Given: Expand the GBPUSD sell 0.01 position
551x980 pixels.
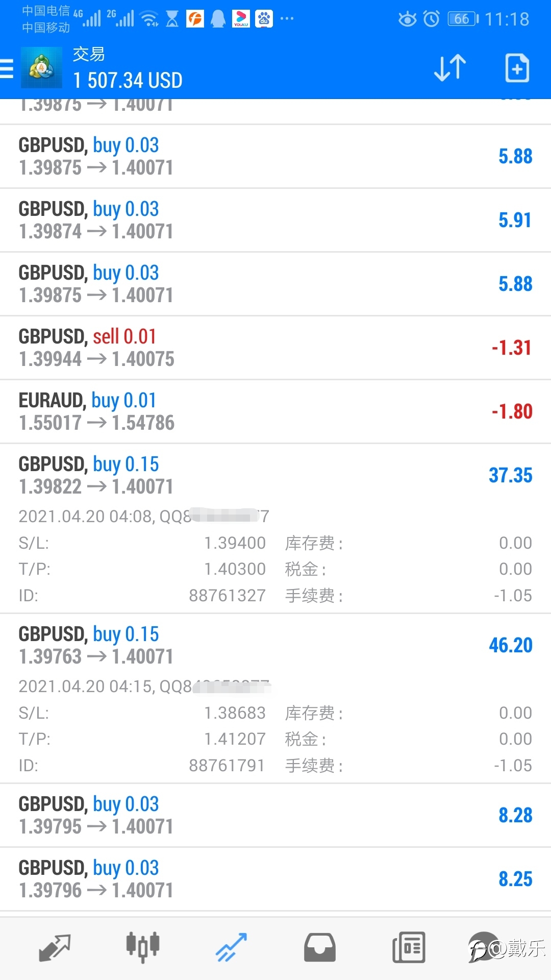Looking at the screenshot, I should [275, 348].
